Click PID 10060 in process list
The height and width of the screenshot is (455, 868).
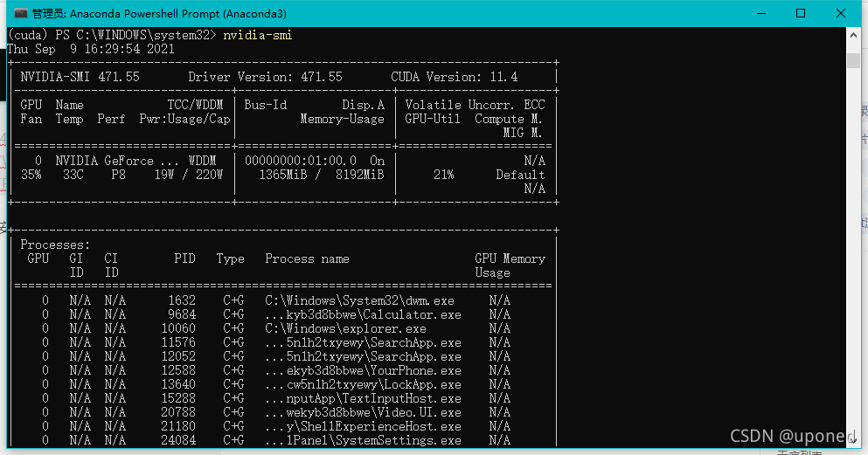[178, 328]
